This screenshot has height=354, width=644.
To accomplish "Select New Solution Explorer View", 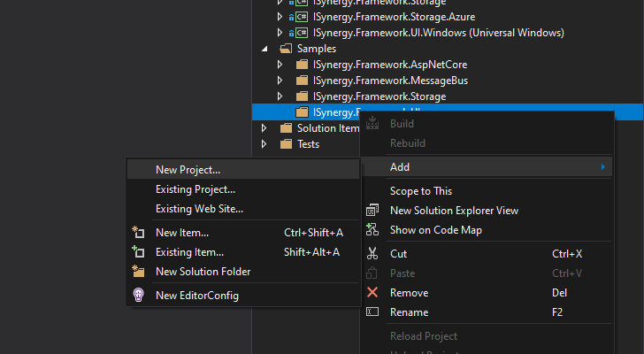I will [487, 211].
